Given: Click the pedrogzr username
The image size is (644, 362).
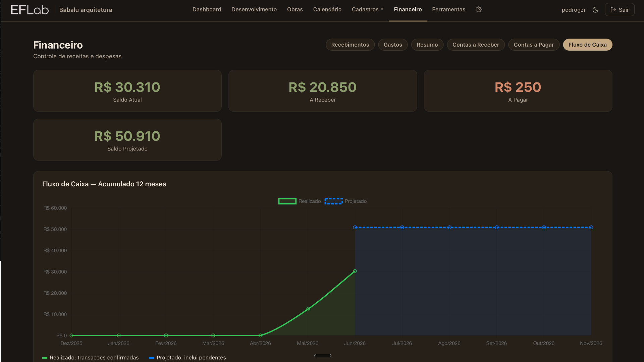Looking at the screenshot, I should coord(574,10).
